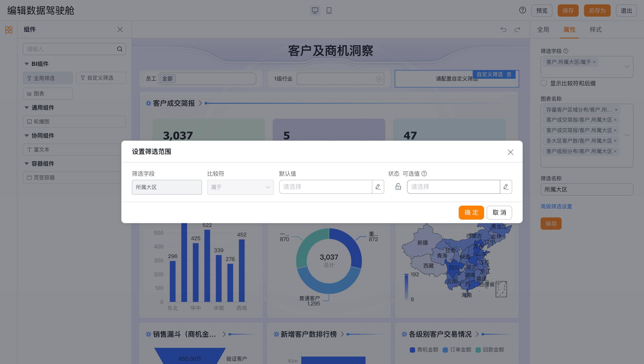Enable 显示比较符和后缀 checkbox
This screenshot has height=364, width=644.
click(x=543, y=83)
